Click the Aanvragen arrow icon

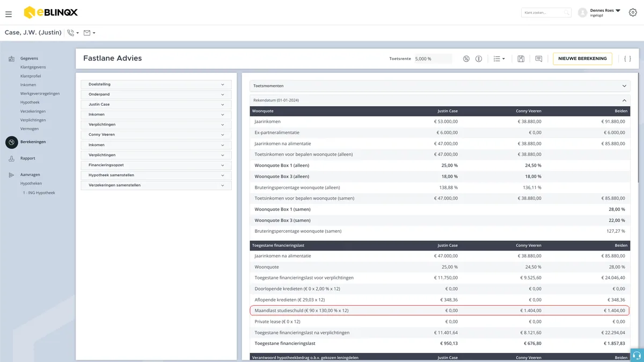click(x=11, y=175)
